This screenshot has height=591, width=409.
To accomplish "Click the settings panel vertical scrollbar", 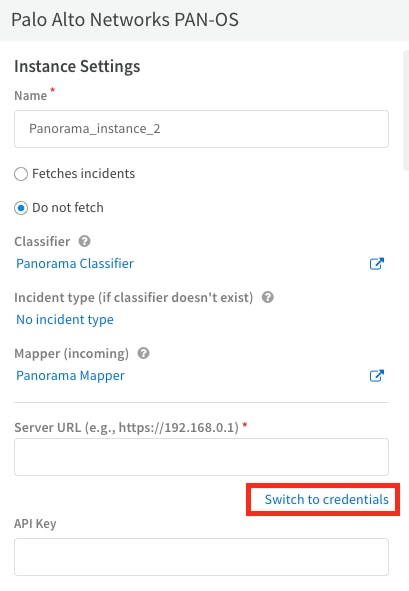I will (x=406, y=111).
